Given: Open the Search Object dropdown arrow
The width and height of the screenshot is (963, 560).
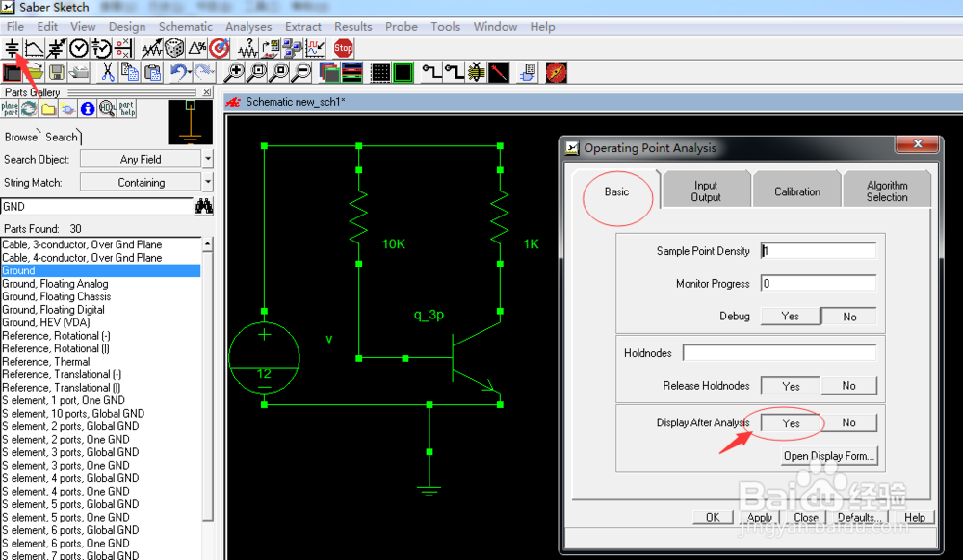Looking at the screenshot, I should [x=208, y=159].
